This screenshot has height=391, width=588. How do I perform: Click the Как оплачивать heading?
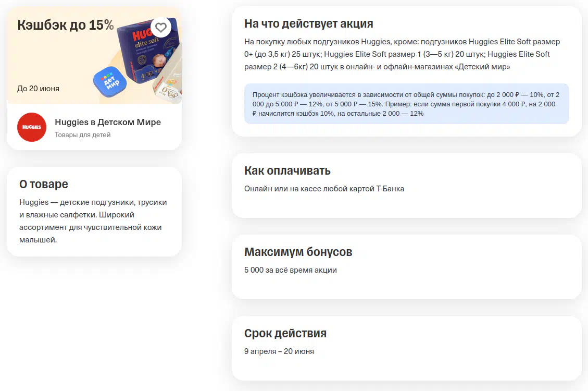tap(287, 170)
